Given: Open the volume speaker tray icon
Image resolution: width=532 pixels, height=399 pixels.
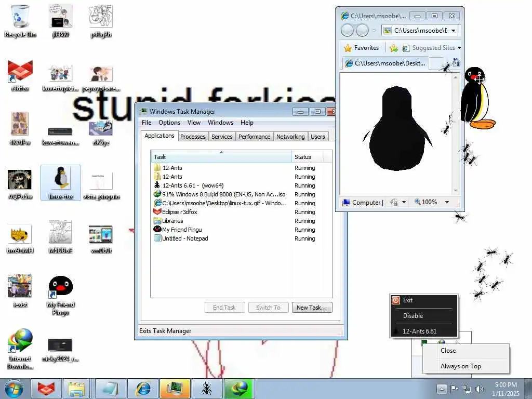Looking at the screenshot, I should click(x=480, y=389).
